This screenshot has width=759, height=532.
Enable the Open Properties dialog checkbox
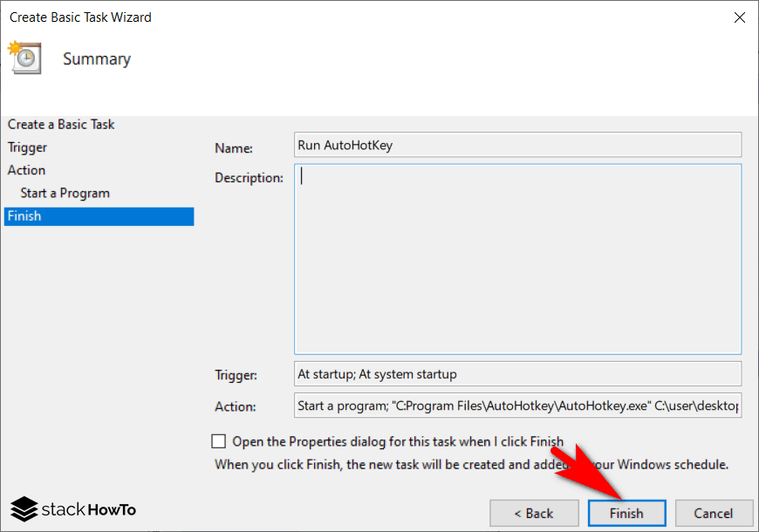tap(218, 441)
